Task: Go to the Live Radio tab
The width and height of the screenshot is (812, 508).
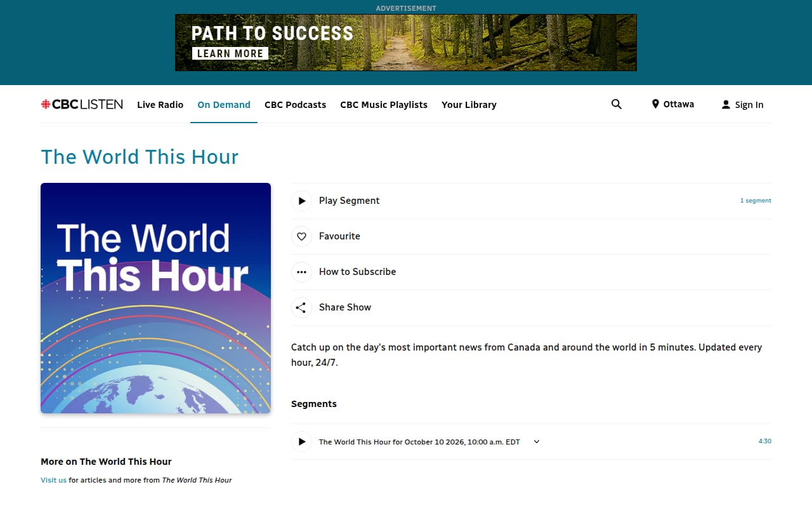Action: pos(160,105)
